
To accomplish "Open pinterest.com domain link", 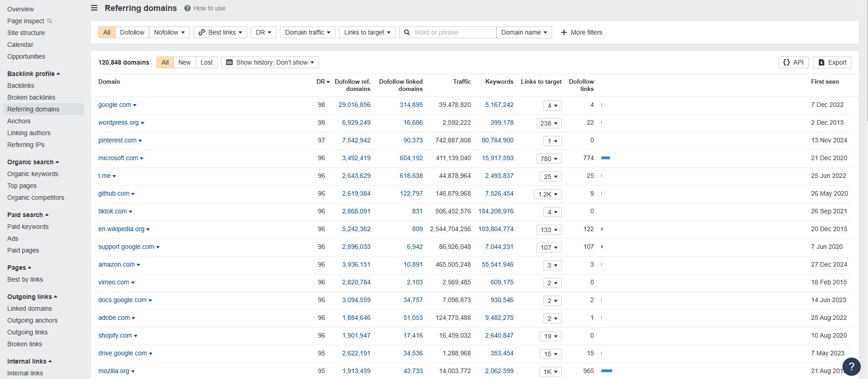I will pyautogui.click(x=117, y=140).
